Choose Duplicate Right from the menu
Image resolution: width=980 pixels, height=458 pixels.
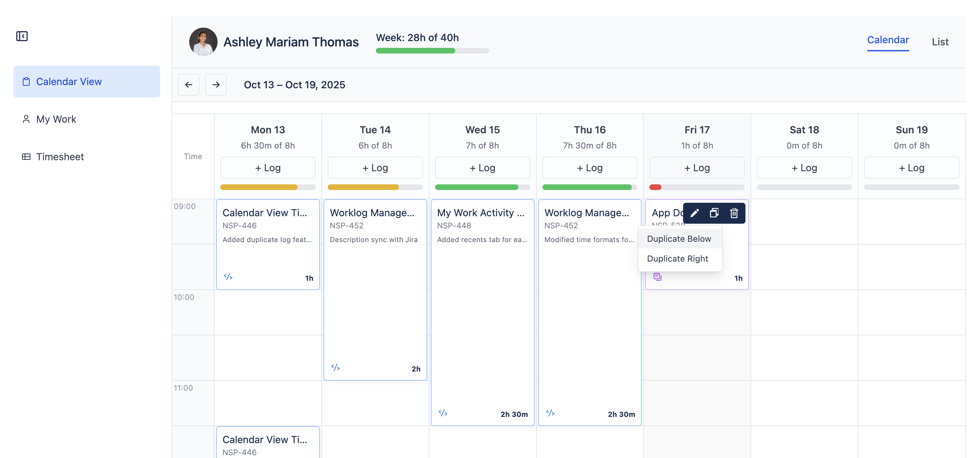(677, 258)
